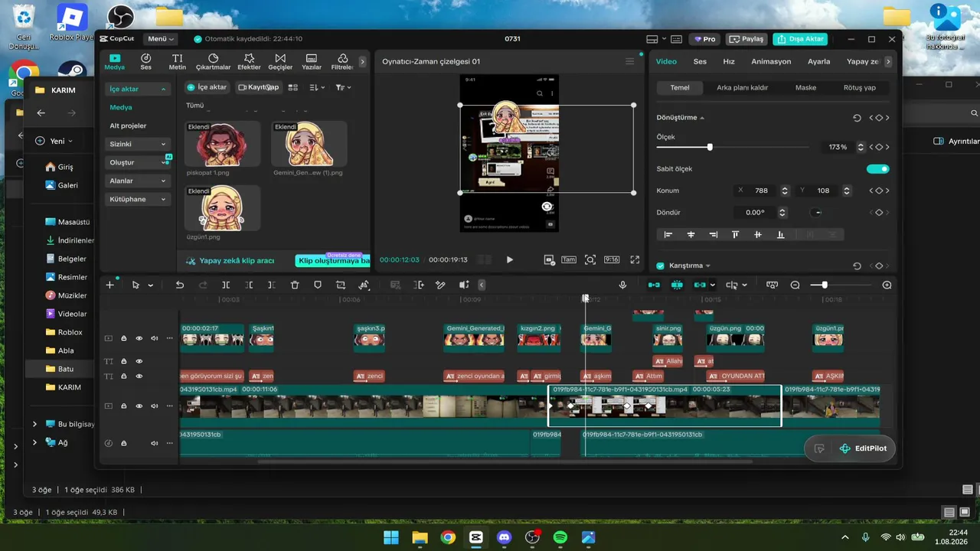This screenshot has width=980, height=551.
Task: Click the marker shield icon in timeline toolbar
Action: tap(318, 285)
